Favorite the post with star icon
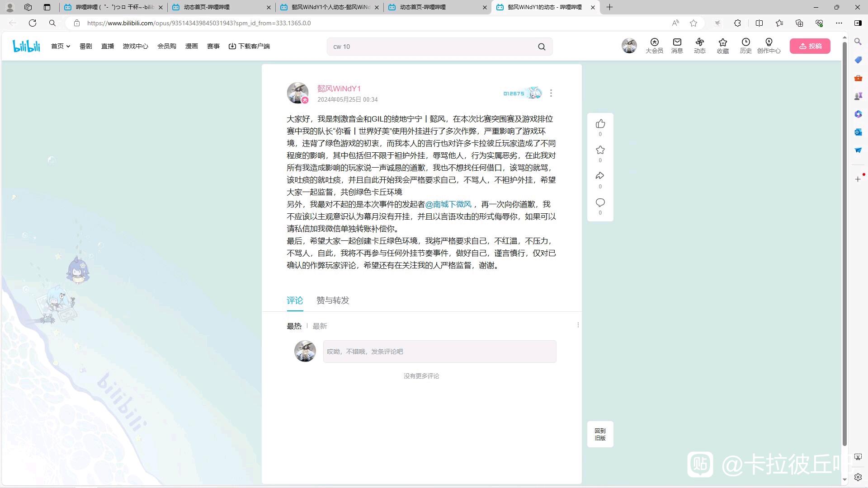The height and width of the screenshot is (488, 868). click(x=600, y=150)
